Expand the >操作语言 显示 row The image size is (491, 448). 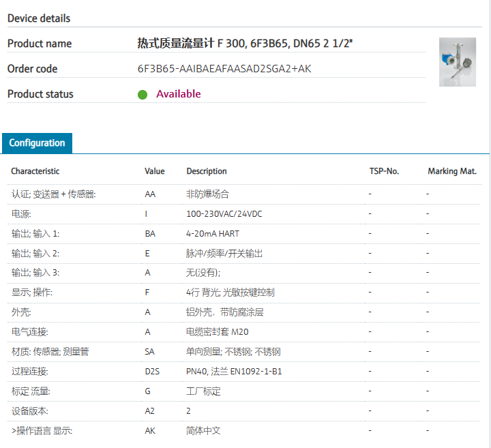tap(42, 431)
